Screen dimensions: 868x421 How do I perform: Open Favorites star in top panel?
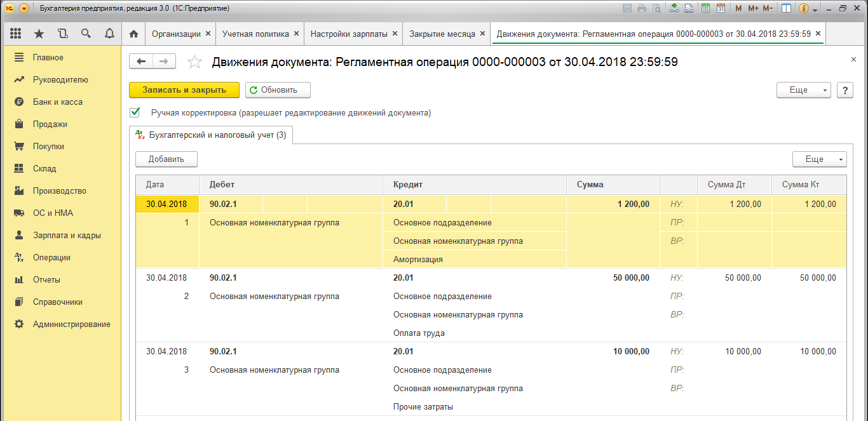(39, 34)
